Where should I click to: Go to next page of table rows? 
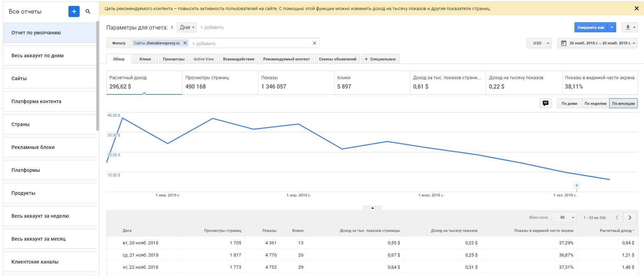point(630,218)
